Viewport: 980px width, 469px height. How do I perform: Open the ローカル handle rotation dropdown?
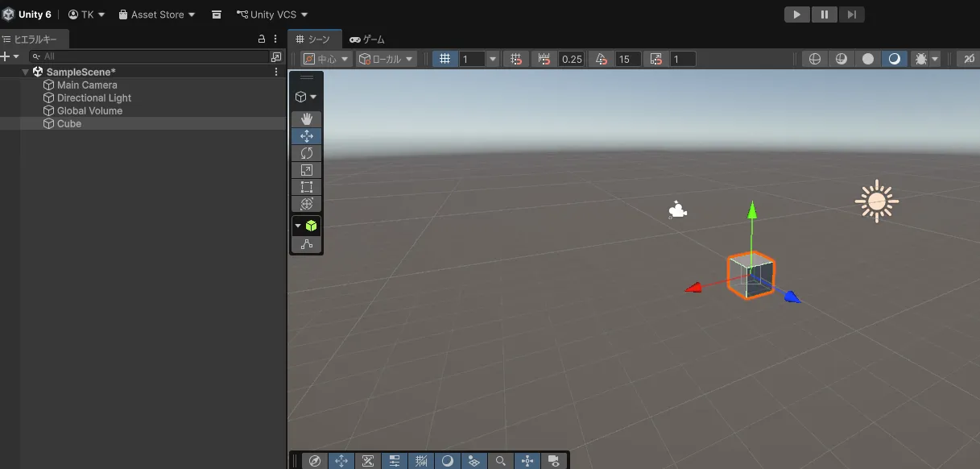point(387,59)
